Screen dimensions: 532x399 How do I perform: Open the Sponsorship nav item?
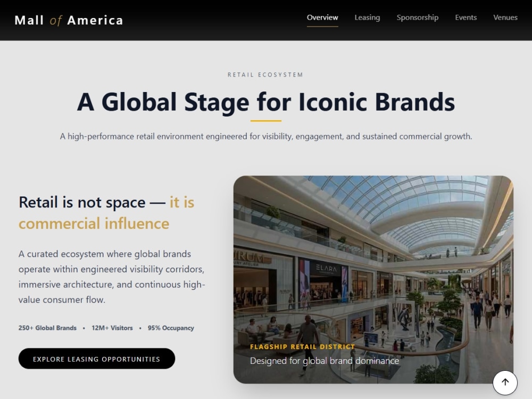(x=417, y=18)
